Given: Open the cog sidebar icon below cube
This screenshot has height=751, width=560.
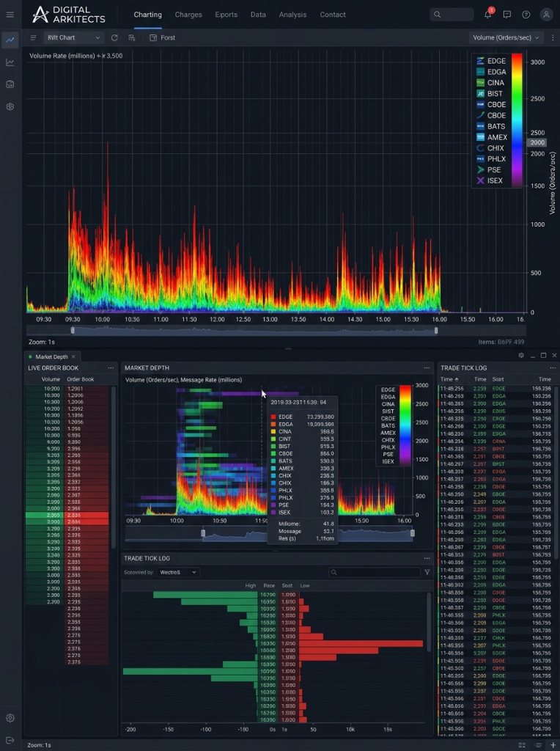Looking at the screenshot, I should point(10,106).
